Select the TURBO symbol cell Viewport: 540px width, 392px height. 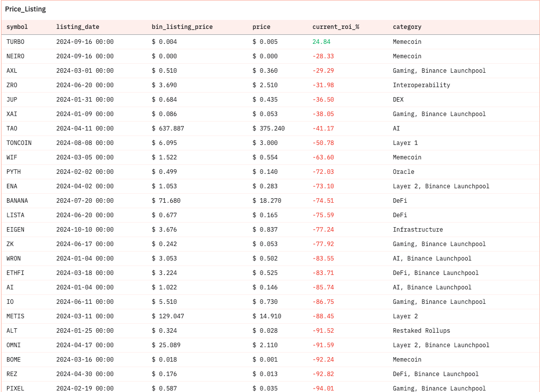[x=15, y=42]
